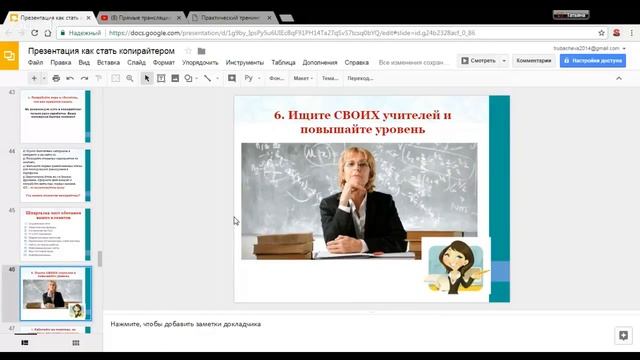Select slide 44 thumbnail
640x360 pixels.
click(x=56, y=175)
